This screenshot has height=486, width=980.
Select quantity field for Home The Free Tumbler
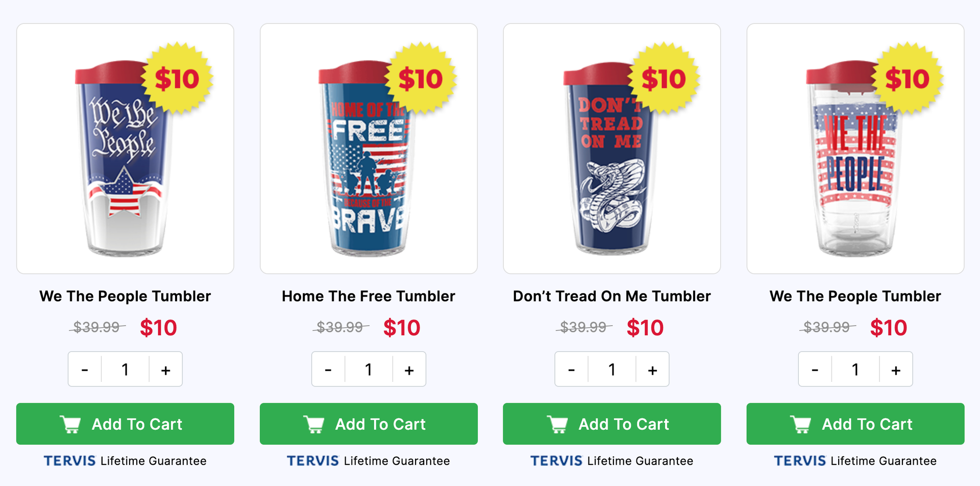point(369,370)
